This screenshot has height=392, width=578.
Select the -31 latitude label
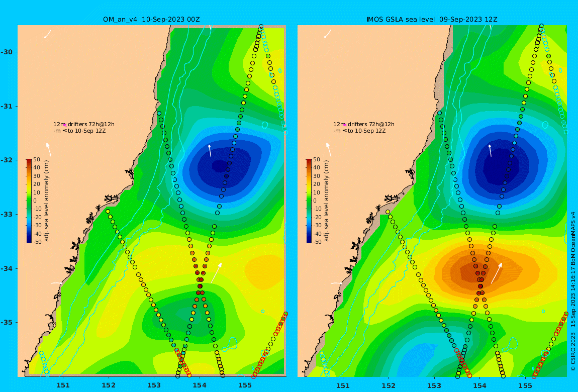click(7, 106)
